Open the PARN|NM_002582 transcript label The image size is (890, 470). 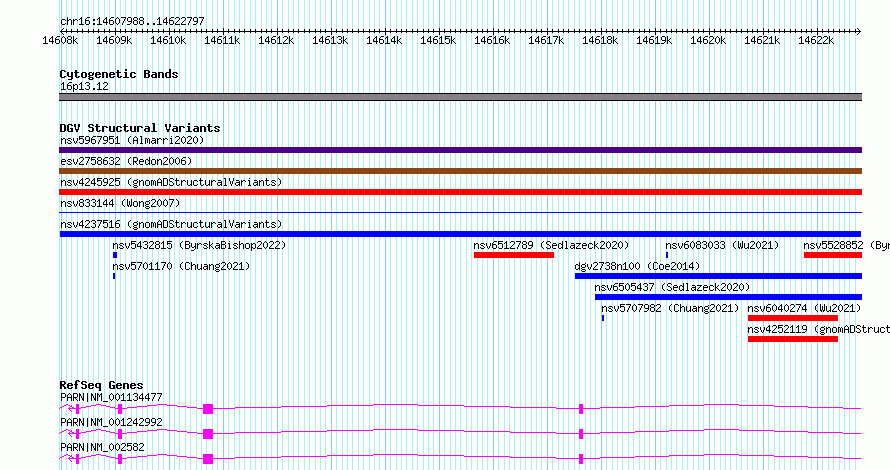point(103,447)
